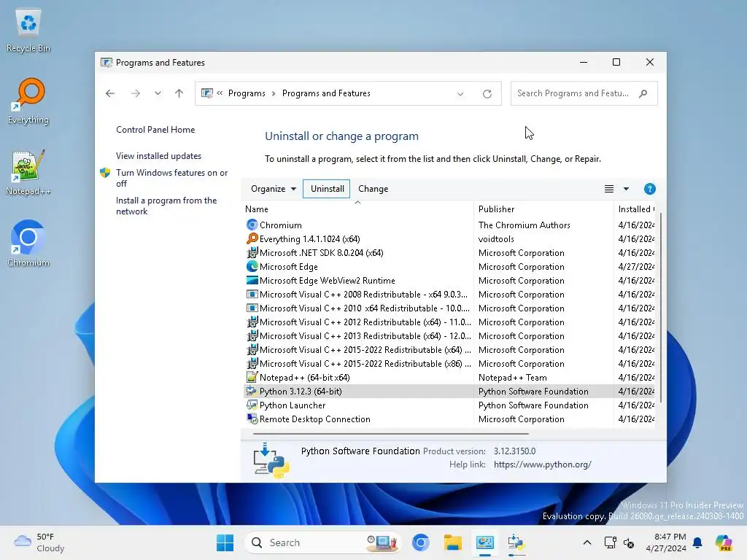Click Notepad++ Team publisher cell
This screenshot has width=747, height=560.
[513, 377]
